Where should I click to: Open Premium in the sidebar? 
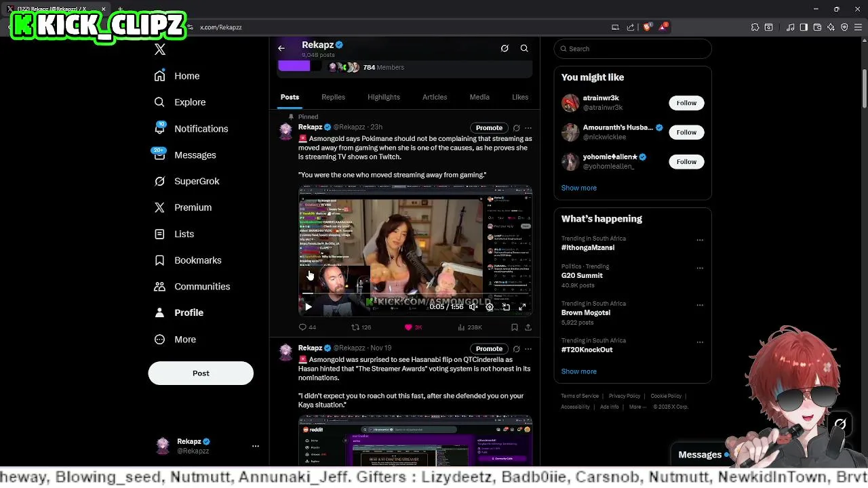(x=183, y=207)
